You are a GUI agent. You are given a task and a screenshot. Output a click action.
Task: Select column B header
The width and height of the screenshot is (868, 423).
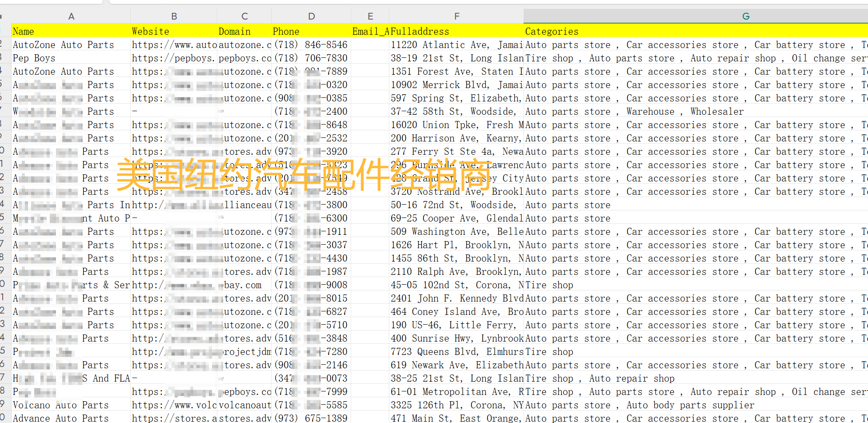[x=174, y=16]
